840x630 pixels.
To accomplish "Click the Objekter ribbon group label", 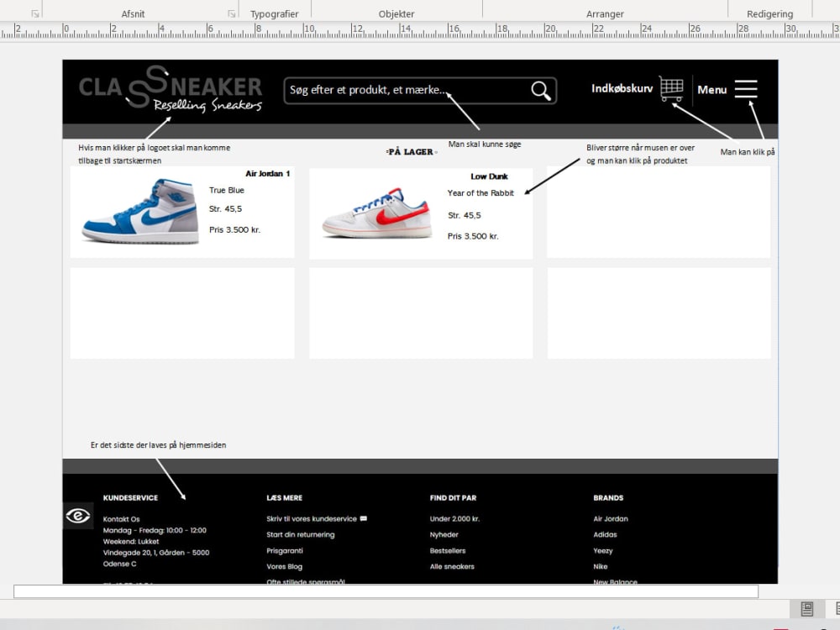I will (x=396, y=14).
